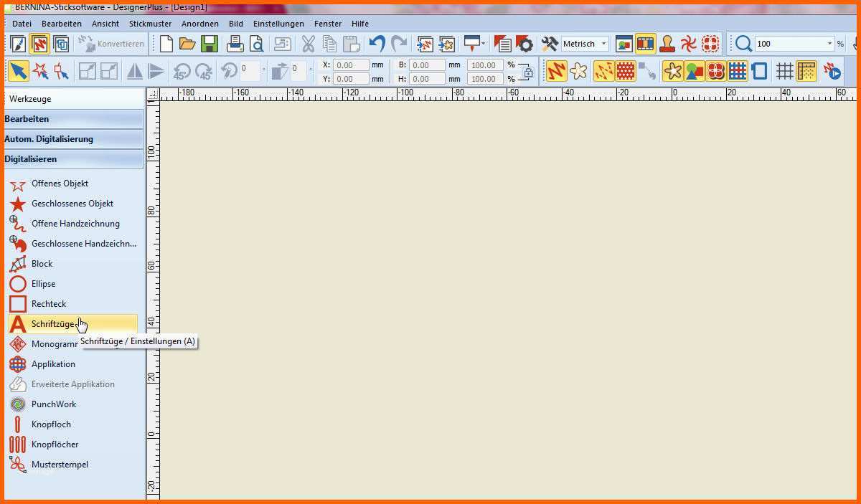Open the Schriftzüge lettering tool

(72, 324)
